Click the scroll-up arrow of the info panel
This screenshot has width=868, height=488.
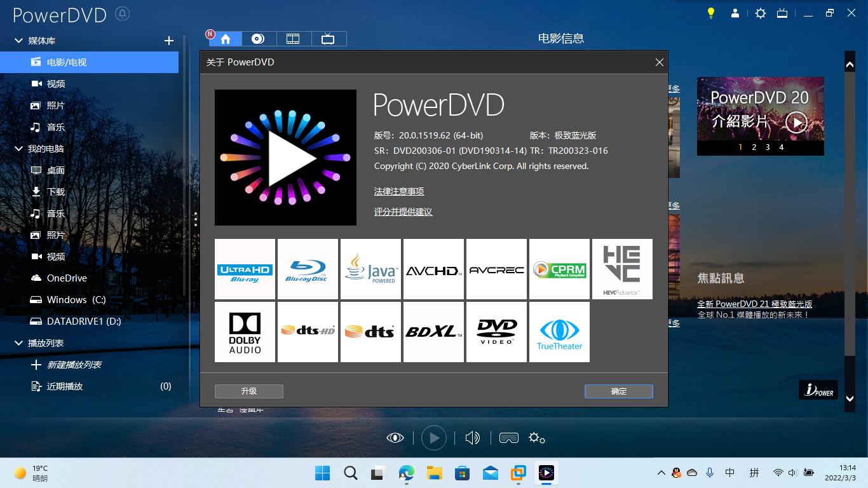(850, 64)
